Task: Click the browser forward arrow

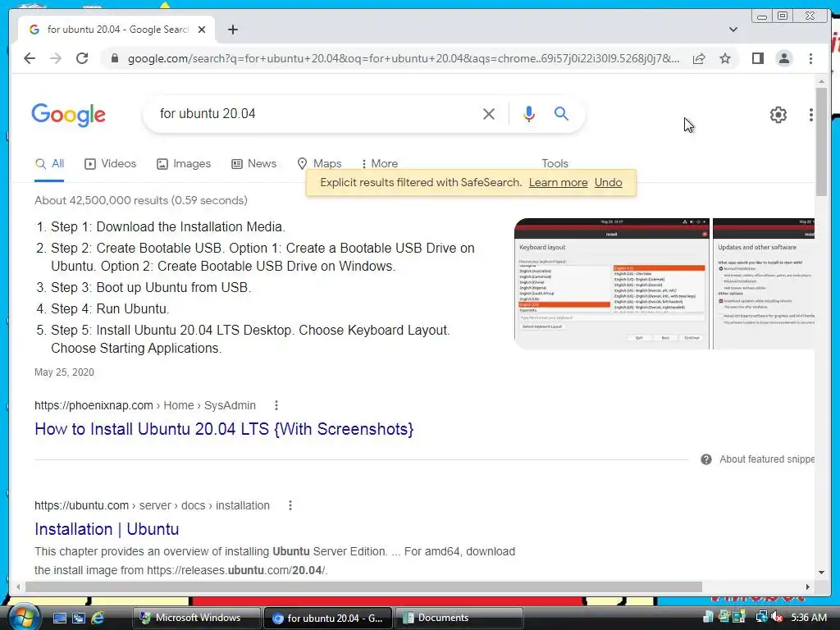Action: tap(56, 58)
